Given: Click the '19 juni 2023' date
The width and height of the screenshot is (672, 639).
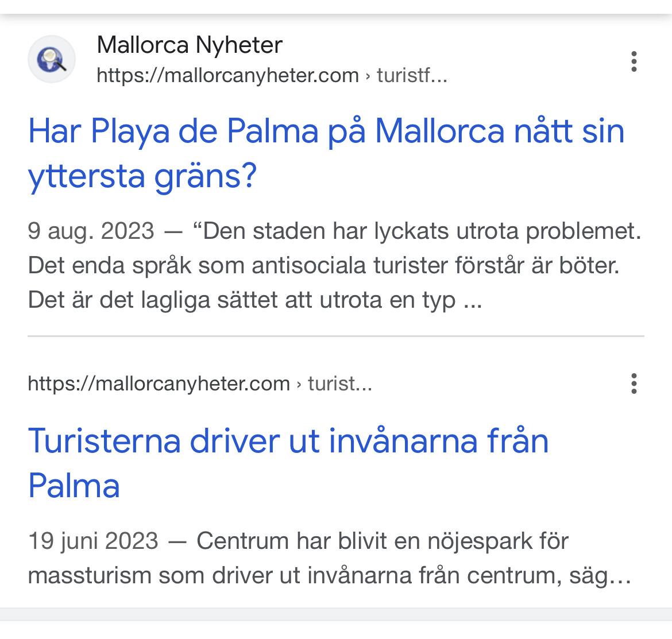Looking at the screenshot, I should click(92, 541).
